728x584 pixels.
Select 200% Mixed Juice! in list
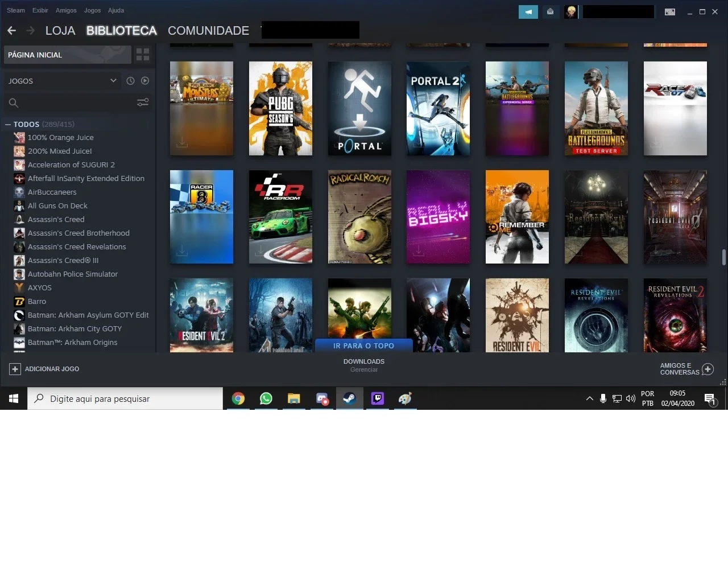point(60,151)
